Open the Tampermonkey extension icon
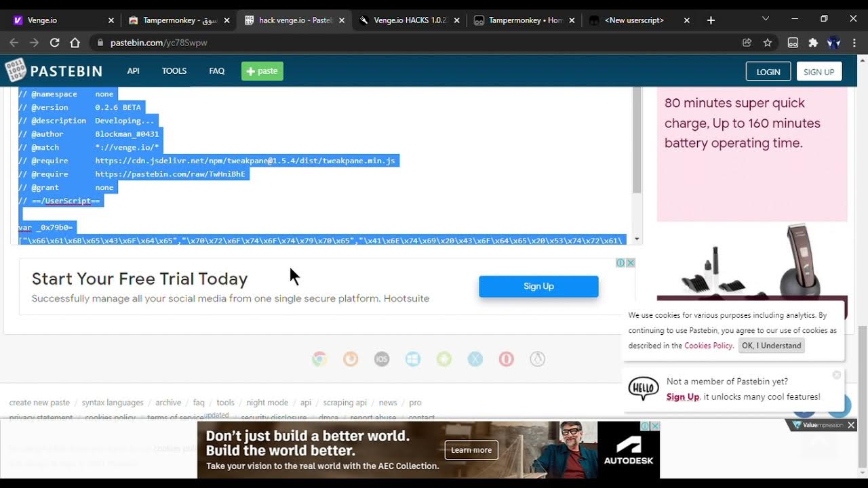868x488 pixels. tap(793, 43)
